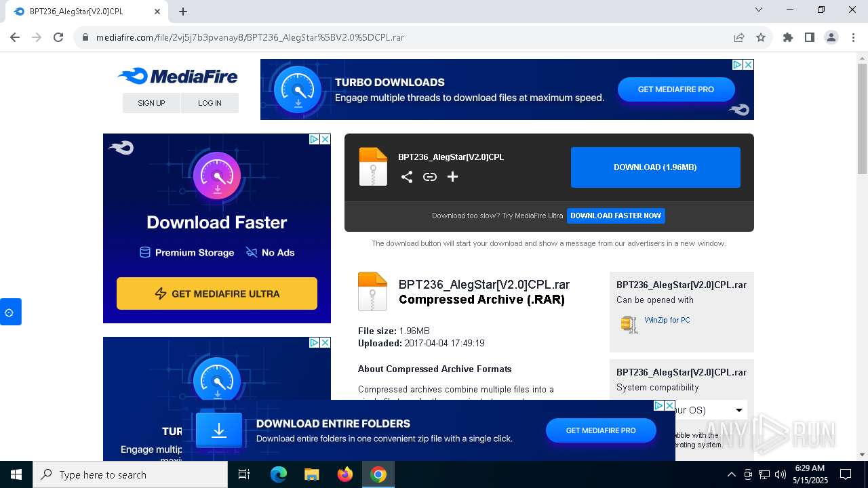Click the 'Compressed Archive (.RAR)' heading
Screen dimensions: 868x488
481,300
